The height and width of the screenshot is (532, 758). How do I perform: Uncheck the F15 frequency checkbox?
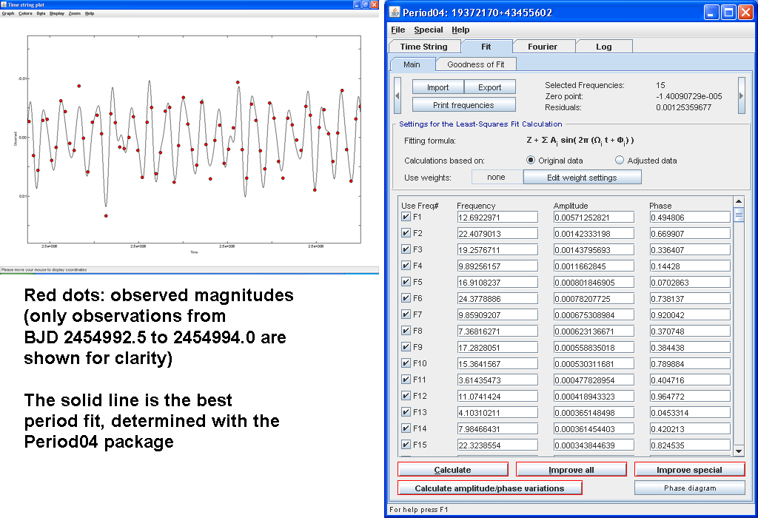[x=406, y=445]
